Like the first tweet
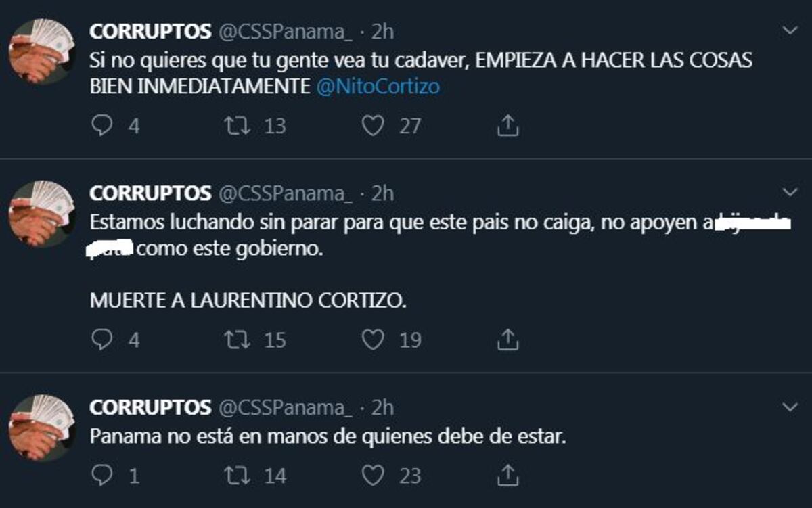The height and width of the screenshot is (508, 812). pyautogui.click(x=371, y=124)
